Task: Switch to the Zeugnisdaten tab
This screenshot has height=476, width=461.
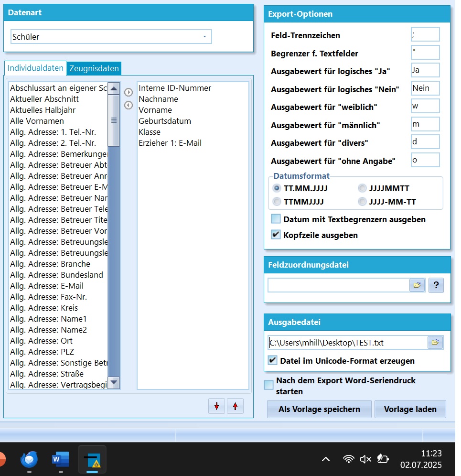Action: tap(94, 68)
